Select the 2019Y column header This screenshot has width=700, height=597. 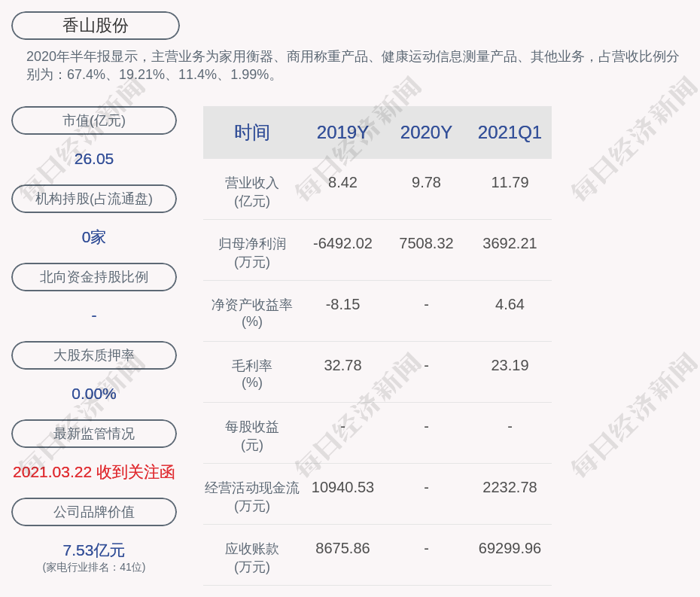pos(342,132)
